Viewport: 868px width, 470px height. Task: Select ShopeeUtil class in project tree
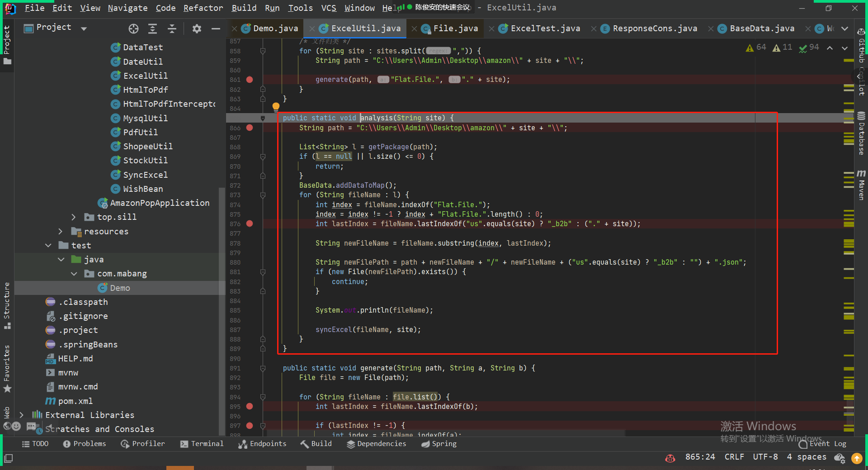[x=147, y=147]
